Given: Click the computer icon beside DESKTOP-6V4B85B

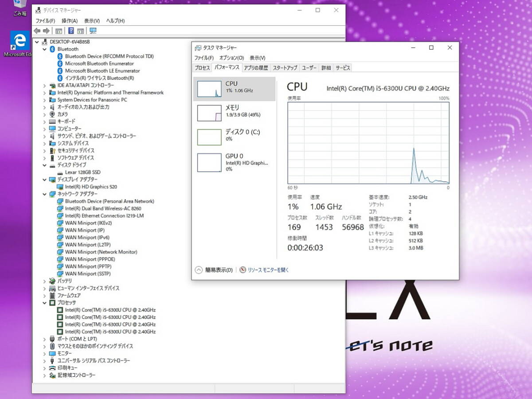Looking at the screenshot, I should point(45,42).
